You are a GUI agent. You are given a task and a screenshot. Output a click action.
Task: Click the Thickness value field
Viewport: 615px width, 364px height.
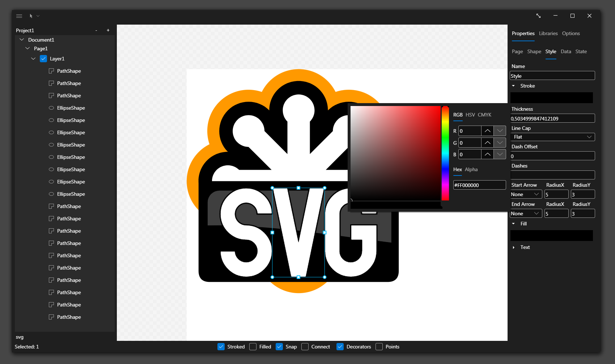click(x=552, y=118)
